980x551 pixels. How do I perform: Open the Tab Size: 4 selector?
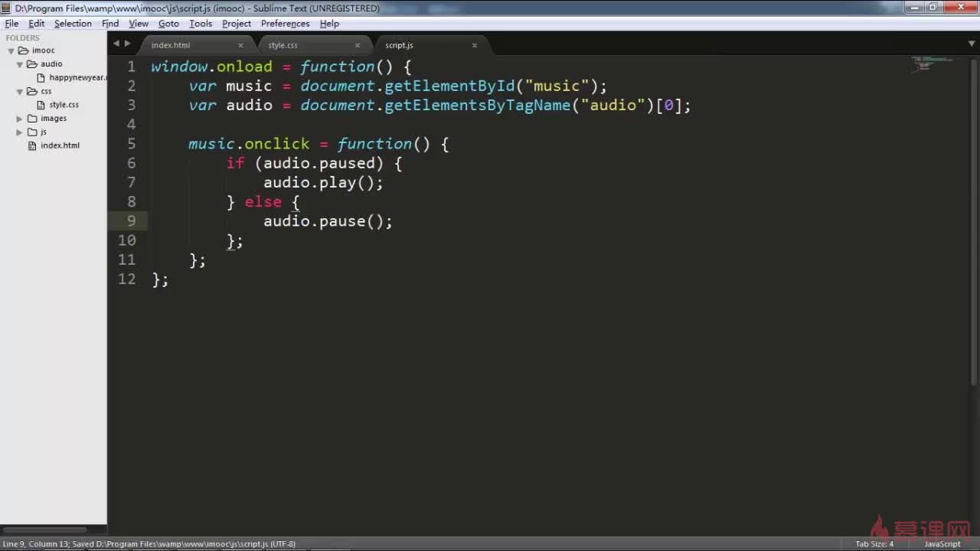click(x=874, y=544)
